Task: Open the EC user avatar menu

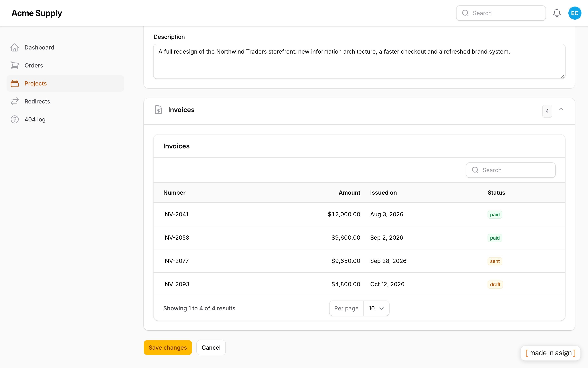Action: coord(575,13)
